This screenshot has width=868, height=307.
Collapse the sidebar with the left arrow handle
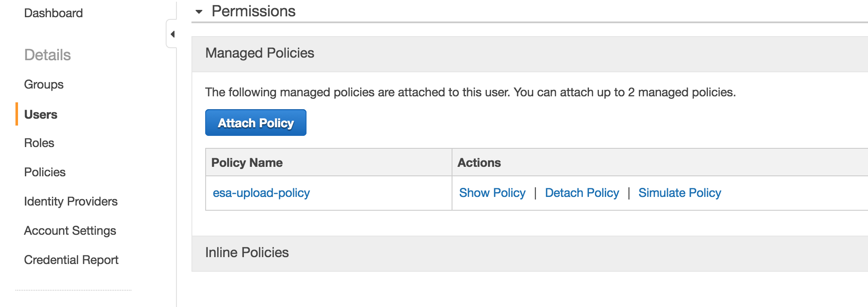point(172,34)
